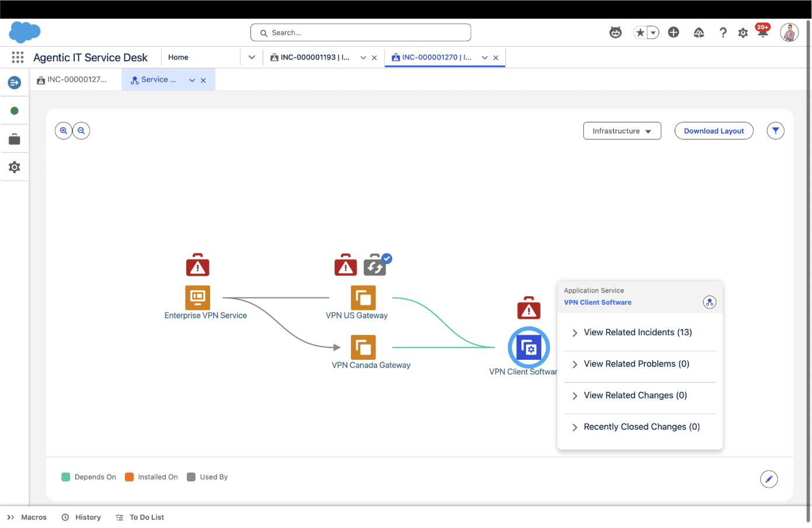Open History in the utility bar
Viewport: 812px width, 528px height.
coord(81,517)
